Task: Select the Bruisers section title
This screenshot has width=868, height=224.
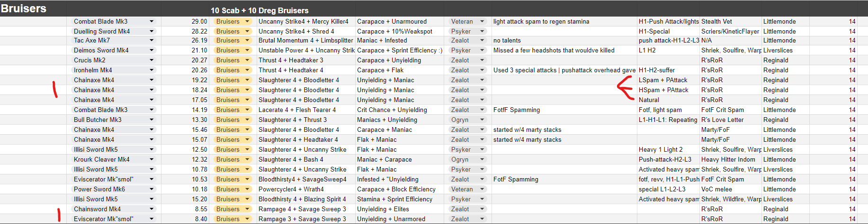Action: pyautogui.click(x=24, y=9)
